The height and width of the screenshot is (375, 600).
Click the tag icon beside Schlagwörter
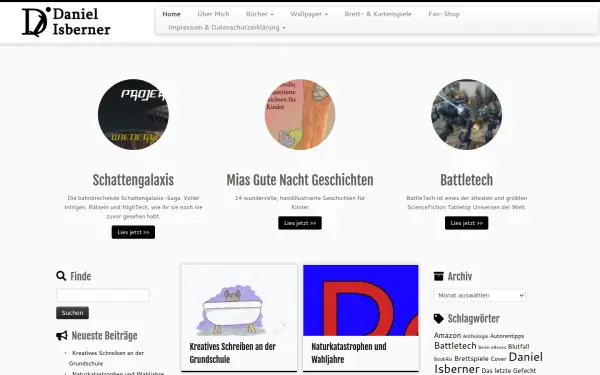[x=439, y=318]
